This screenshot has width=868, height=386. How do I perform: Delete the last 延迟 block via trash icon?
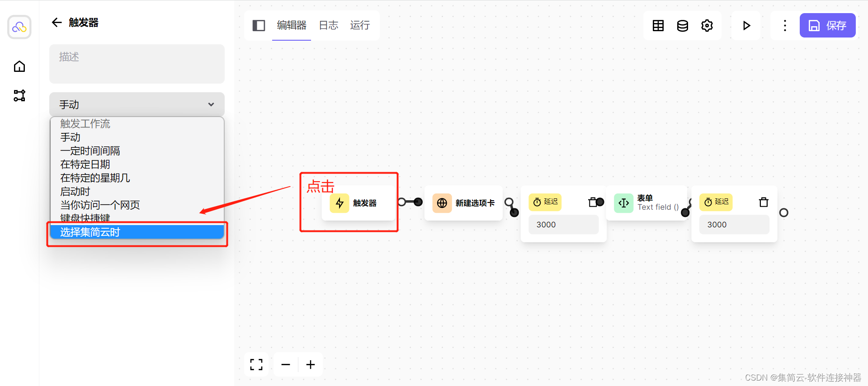point(764,202)
